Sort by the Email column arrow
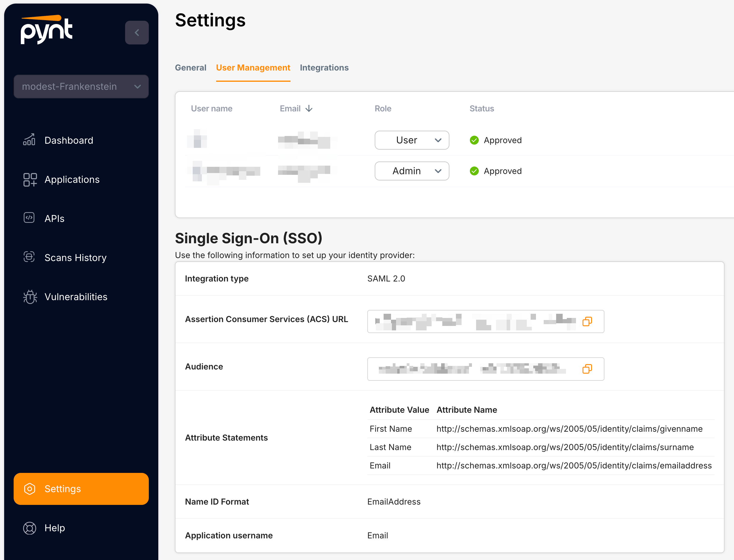This screenshot has width=734, height=560. (309, 109)
